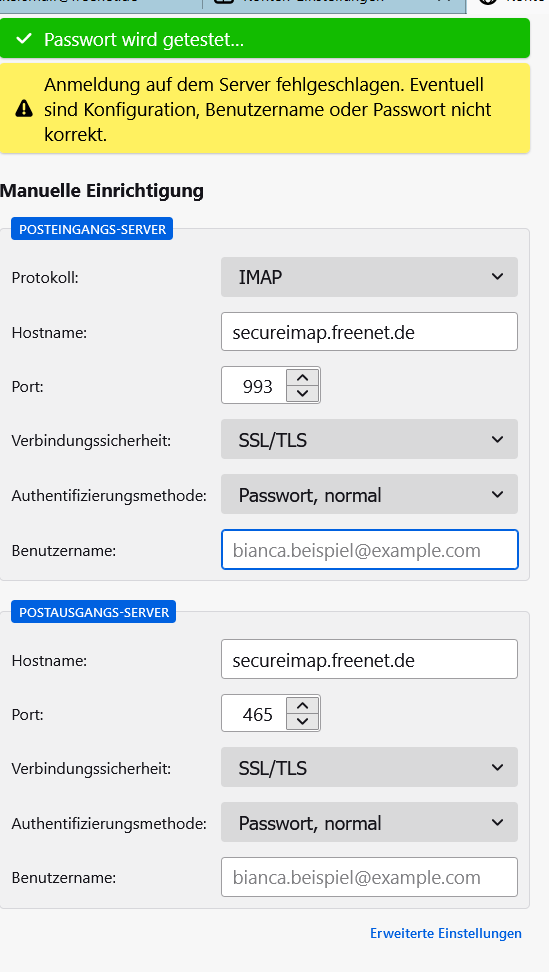Image resolution: width=549 pixels, height=972 pixels.
Task: Decrease the incoming server port with down arrow
Action: 302,393
